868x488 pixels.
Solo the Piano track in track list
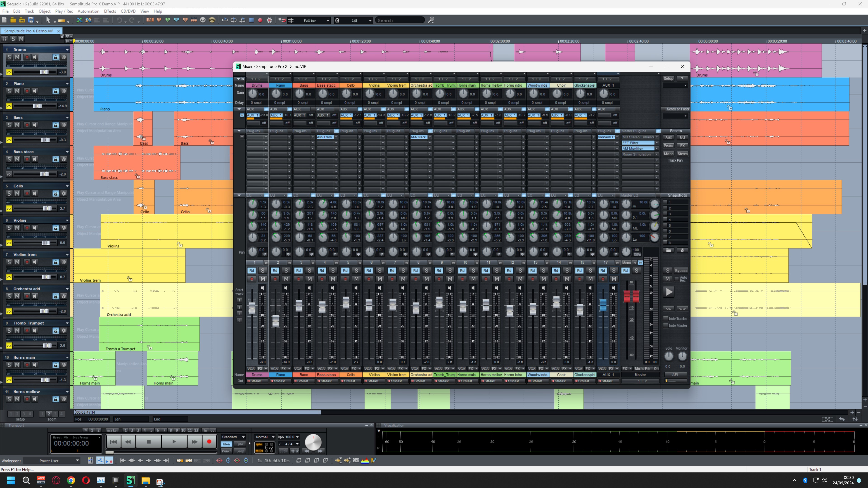click(9, 91)
